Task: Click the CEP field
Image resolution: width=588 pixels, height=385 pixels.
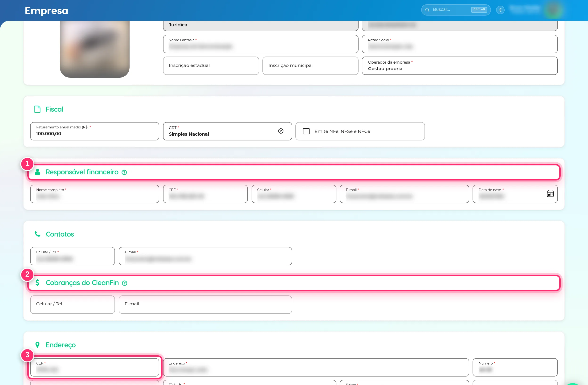Action: click(x=95, y=367)
